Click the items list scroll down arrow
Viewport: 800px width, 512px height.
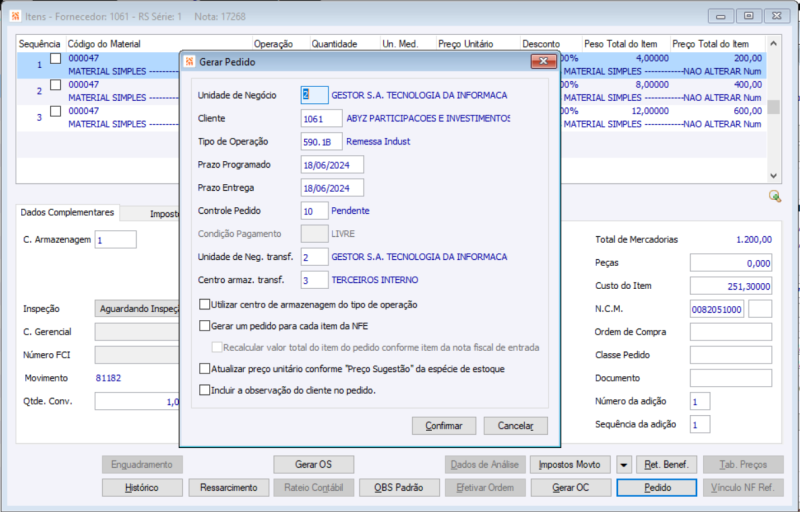coord(773,175)
